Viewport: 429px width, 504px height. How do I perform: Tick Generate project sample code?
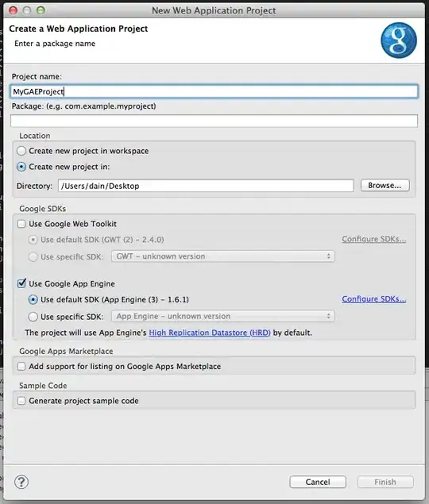[x=21, y=401]
